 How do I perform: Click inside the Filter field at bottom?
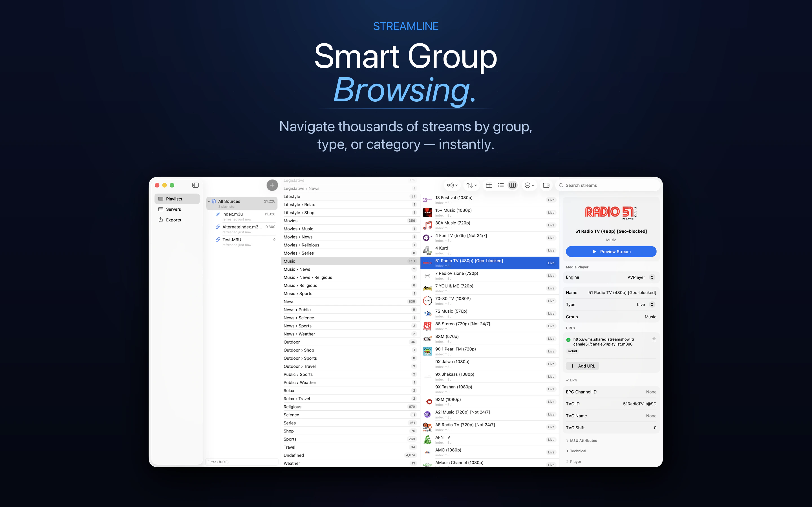242,462
